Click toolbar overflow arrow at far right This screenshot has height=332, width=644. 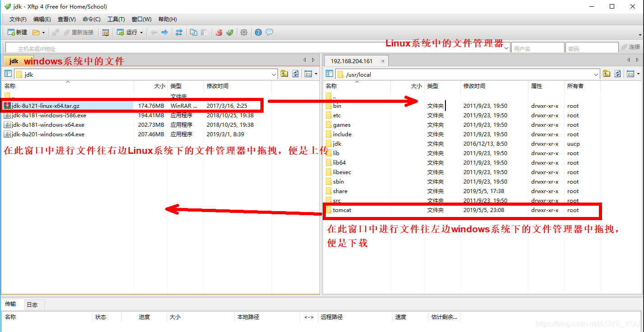[640, 34]
